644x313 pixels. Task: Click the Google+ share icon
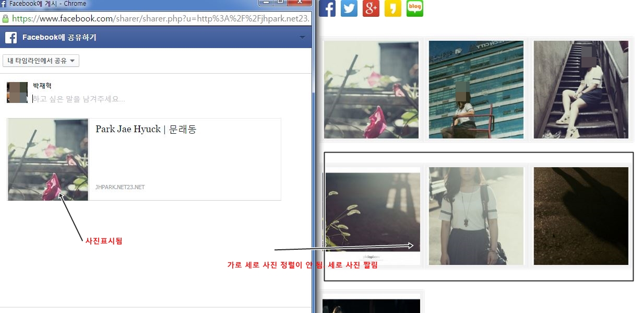[x=371, y=8]
